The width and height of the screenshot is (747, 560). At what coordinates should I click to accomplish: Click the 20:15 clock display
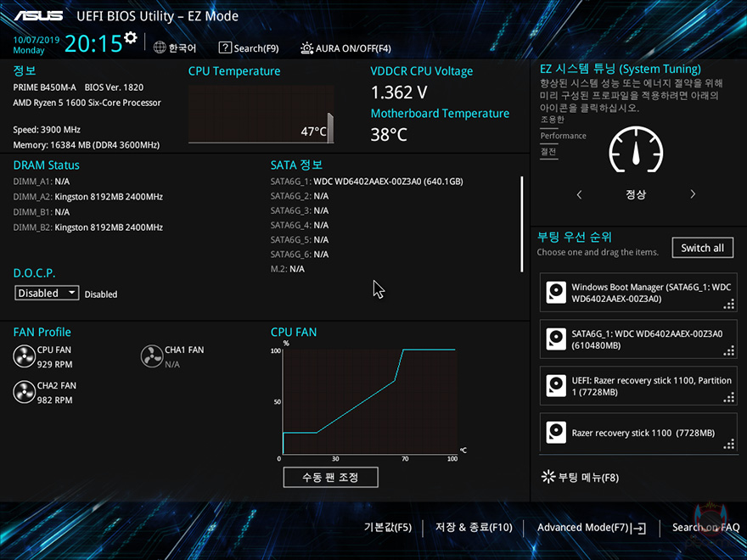click(93, 44)
